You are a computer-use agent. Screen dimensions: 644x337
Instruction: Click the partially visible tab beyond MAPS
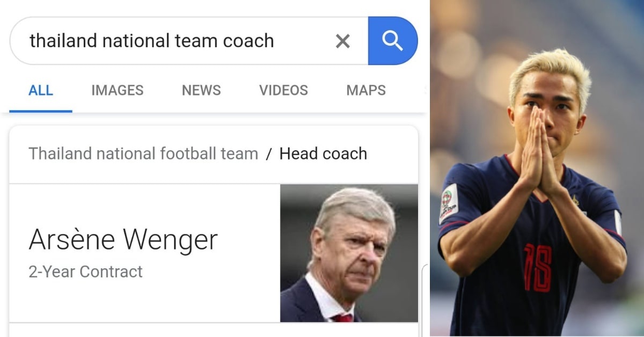point(424,90)
